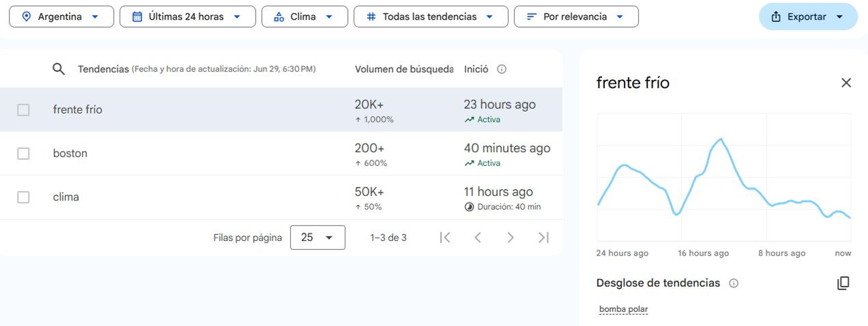The height and width of the screenshot is (326, 868).
Task: Click the Activa status in boston row
Action: click(482, 163)
